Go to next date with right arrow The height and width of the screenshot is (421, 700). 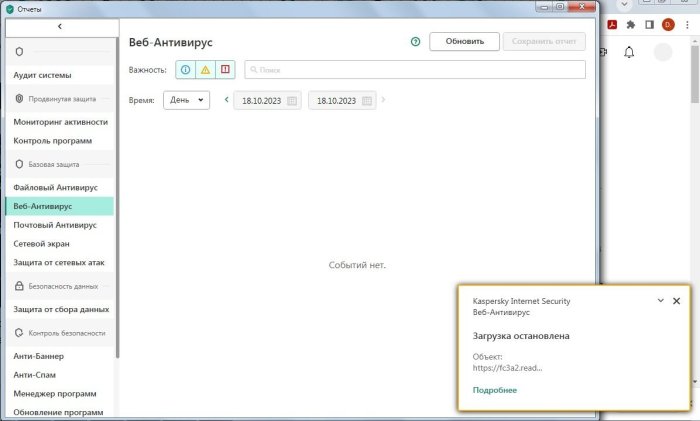pos(383,100)
